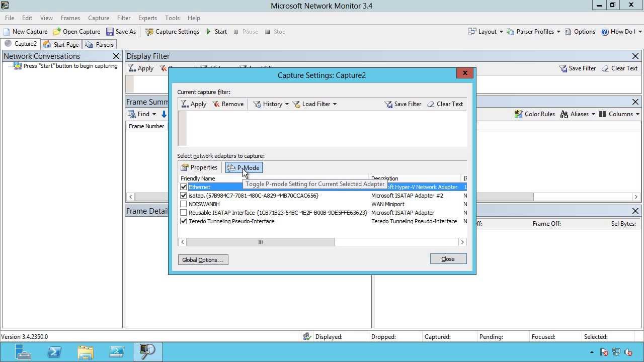The height and width of the screenshot is (362, 644).
Task: Click Color Rules in Frame Summary toolbar
Action: click(x=534, y=114)
